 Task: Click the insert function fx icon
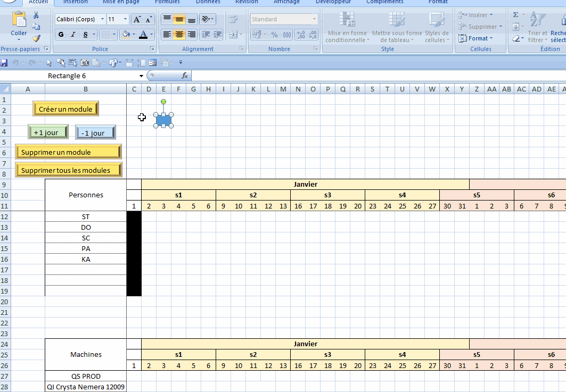[185, 76]
